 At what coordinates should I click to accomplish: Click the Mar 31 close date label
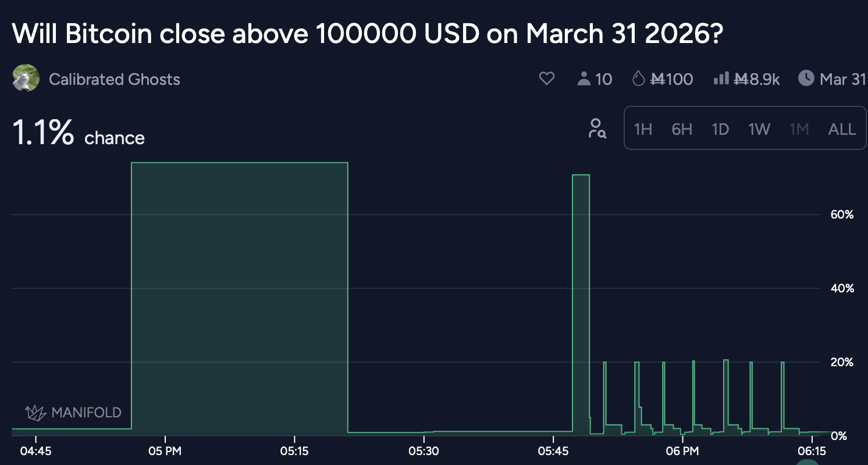click(x=843, y=79)
